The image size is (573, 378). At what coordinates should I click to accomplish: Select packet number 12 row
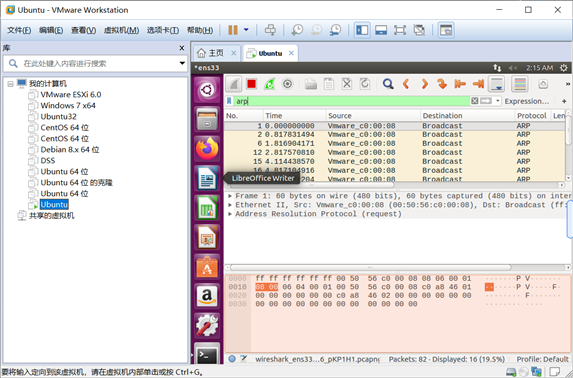395,152
